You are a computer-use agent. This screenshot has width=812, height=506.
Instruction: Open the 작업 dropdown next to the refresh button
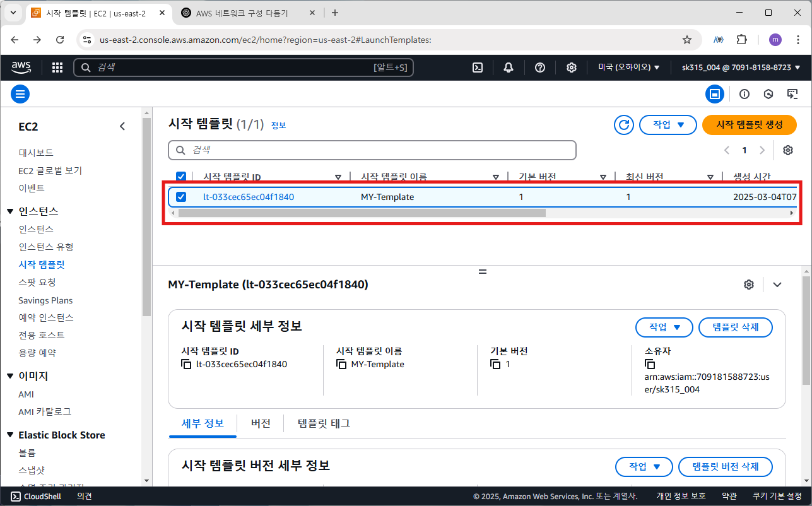click(668, 125)
